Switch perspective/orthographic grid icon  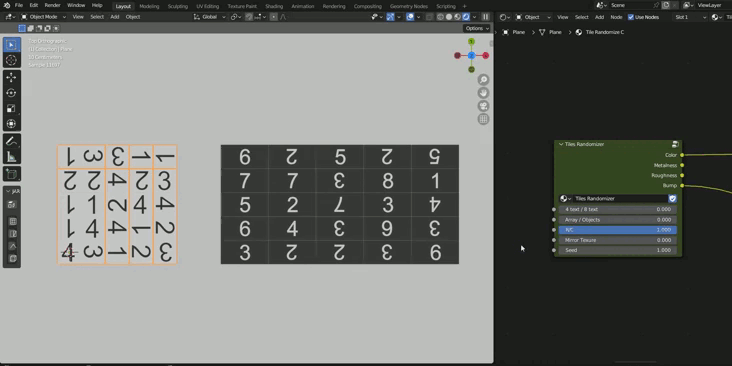(x=483, y=119)
